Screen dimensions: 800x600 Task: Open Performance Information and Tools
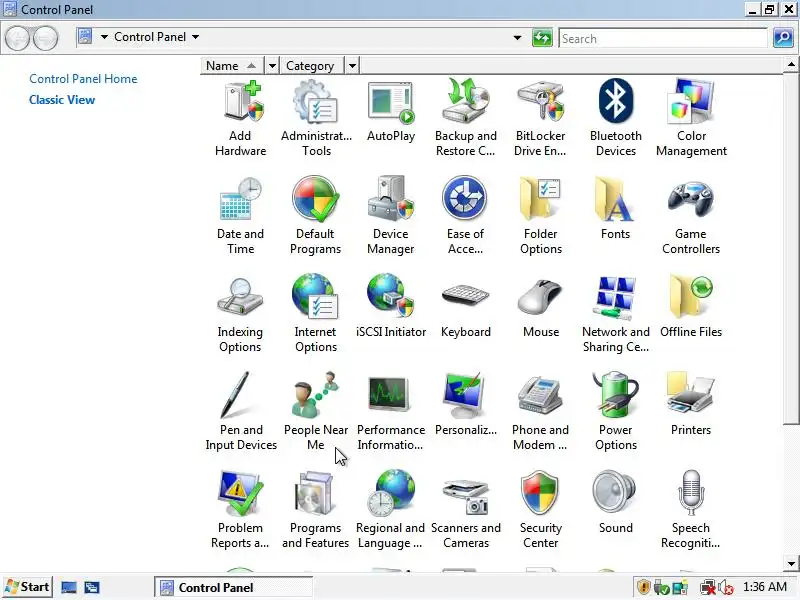(x=391, y=412)
